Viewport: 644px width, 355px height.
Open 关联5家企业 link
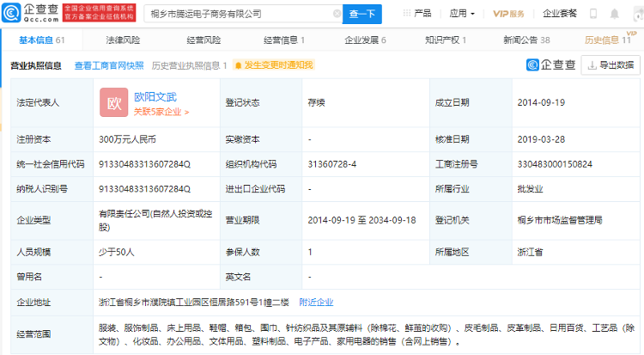(x=161, y=112)
